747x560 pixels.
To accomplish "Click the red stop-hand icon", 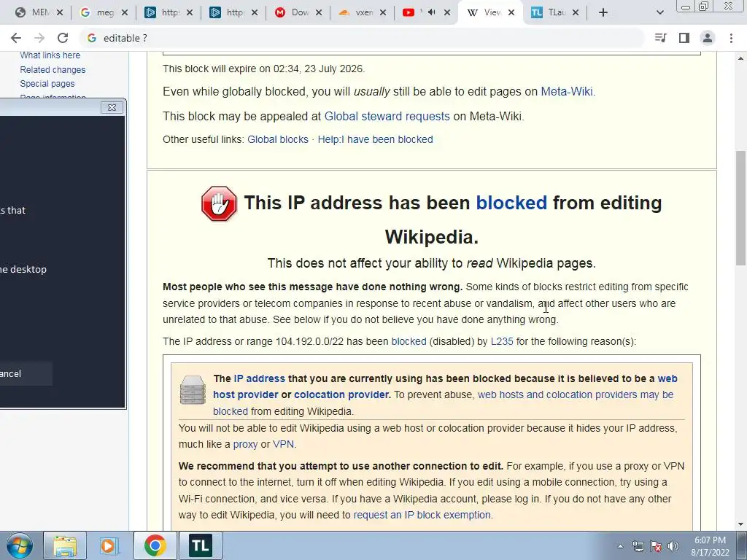I will (x=219, y=203).
